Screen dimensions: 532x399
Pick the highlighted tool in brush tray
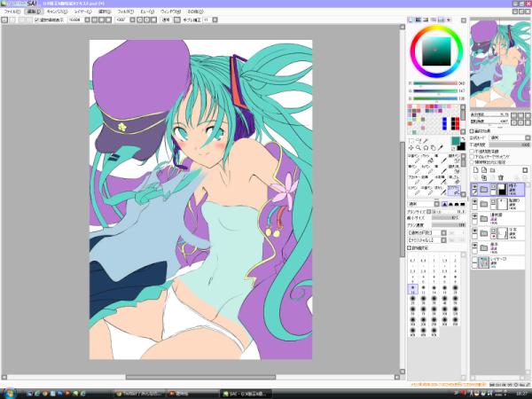[454, 191]
